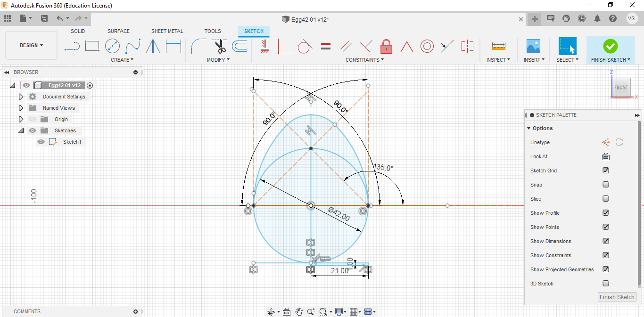The width and height of the screenshot is (644, 317).
Task: Select the Trim scissors tool
Action: coord(220,46)
